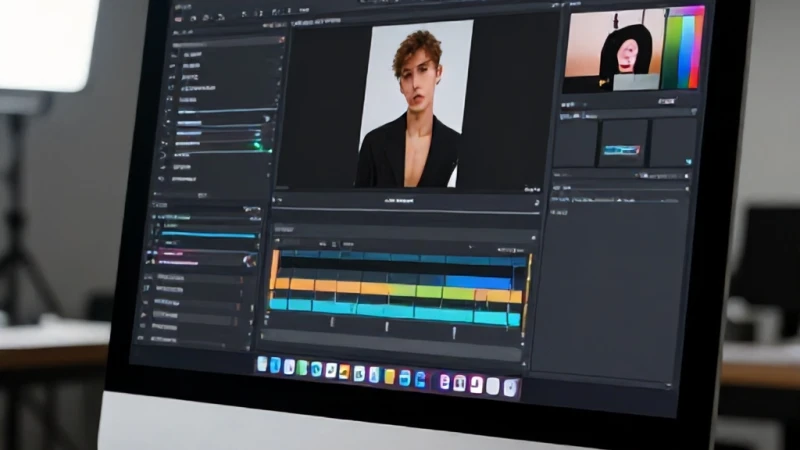Select the long cyan bar in the lower-left panel
The height and width of the screenshot is (450, 800).
(x=209, y=235)
